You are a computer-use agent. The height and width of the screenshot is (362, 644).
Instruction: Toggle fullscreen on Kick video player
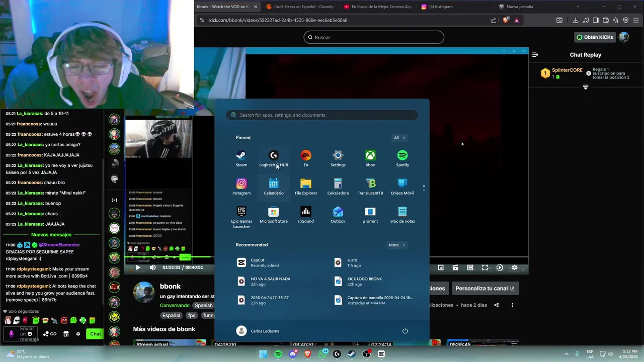pos(485,267)
